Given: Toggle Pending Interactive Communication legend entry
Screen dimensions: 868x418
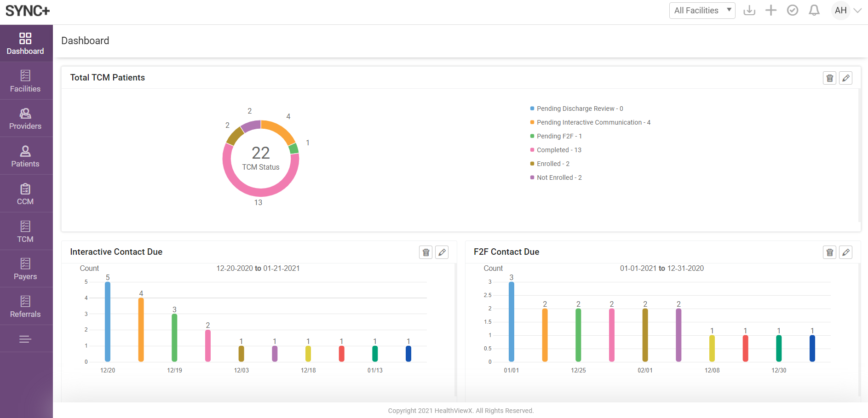Looking at the screenshot, I should point(593,122).
